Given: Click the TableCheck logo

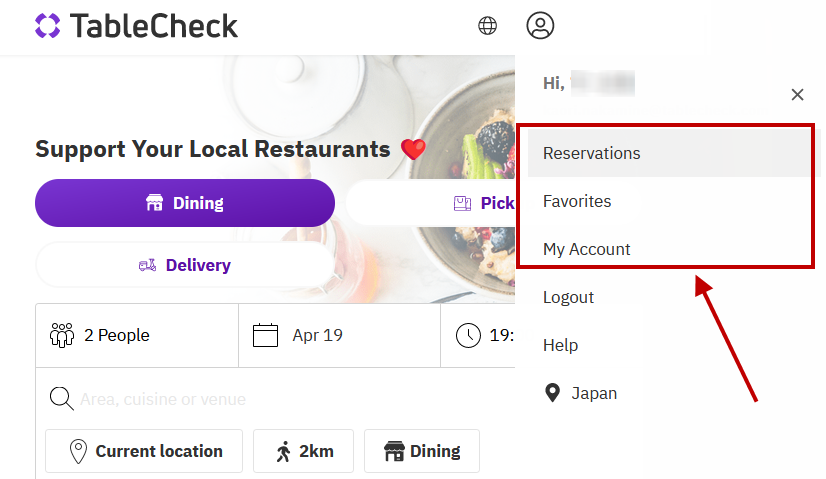Looking at the screenshot, I should coord(136,26).
